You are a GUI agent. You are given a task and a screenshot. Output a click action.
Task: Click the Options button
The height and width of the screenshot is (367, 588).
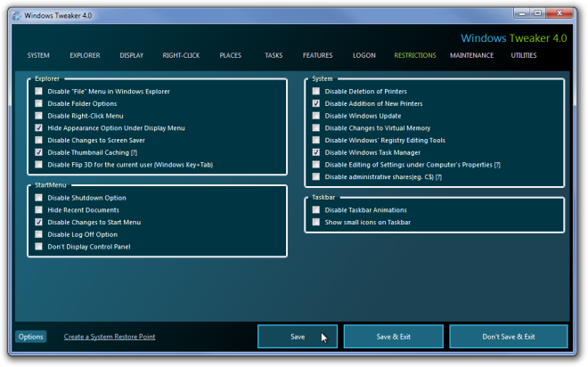tap(31, 337)
